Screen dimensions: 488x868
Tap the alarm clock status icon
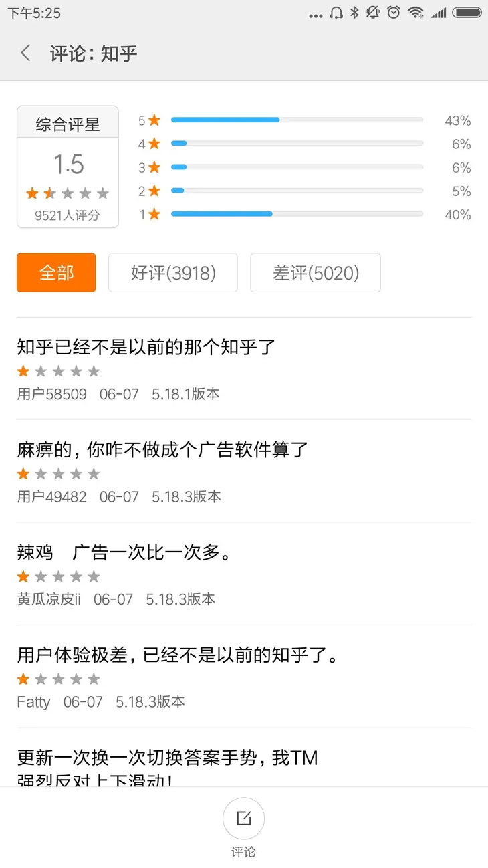[394, 13]
